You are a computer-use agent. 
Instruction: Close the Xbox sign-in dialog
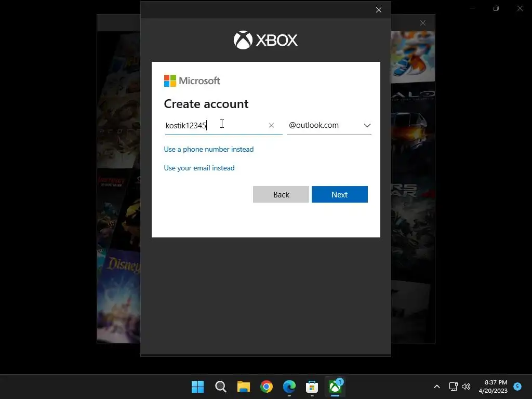tap(379, 10)
